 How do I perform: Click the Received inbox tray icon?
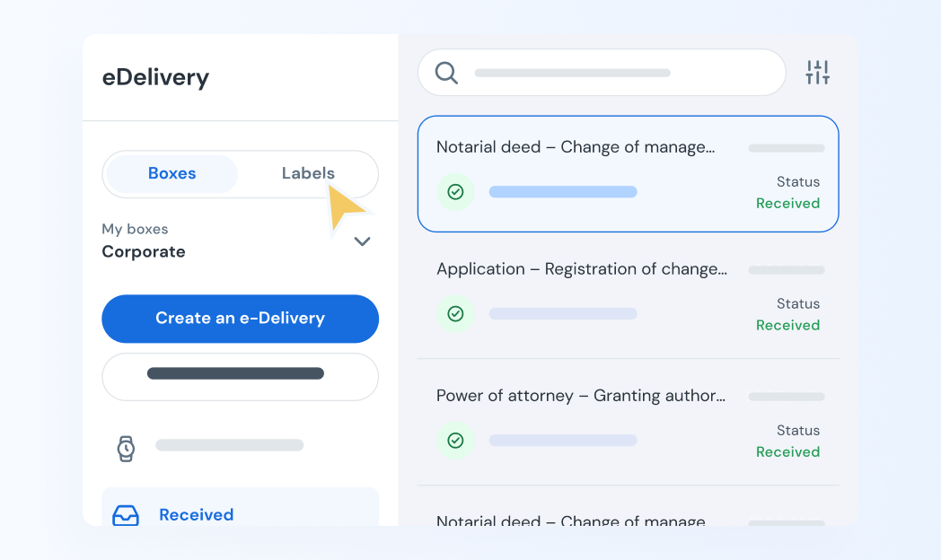click(x=126, y=515)
